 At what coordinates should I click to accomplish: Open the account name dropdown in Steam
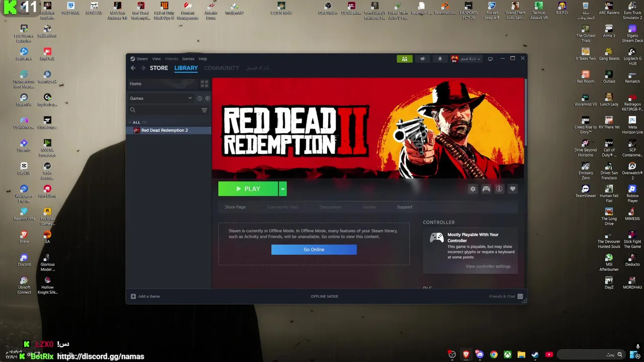point(466,59)
